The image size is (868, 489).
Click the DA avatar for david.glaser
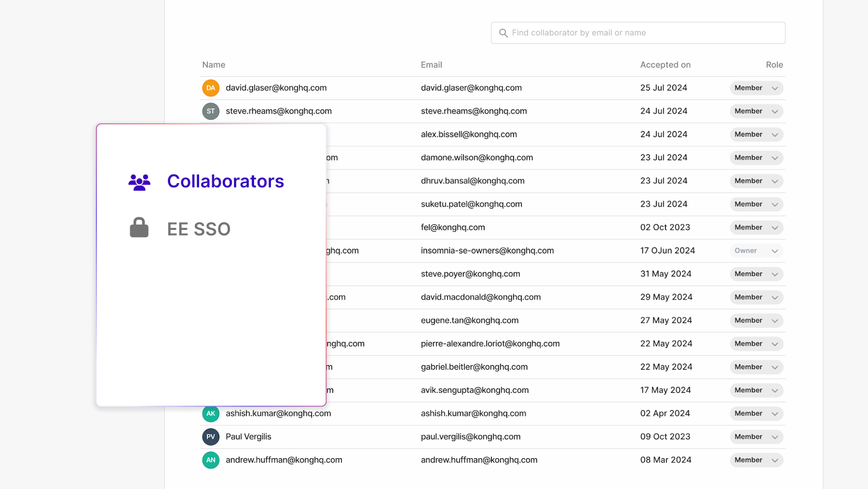210,88
